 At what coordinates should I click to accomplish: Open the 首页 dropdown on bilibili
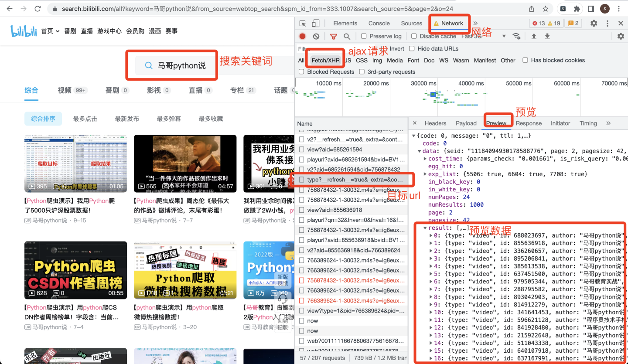point(50,31)
